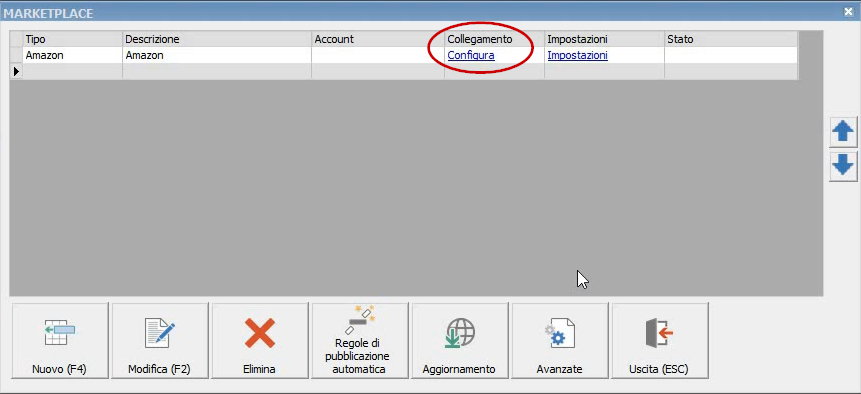Move the row up with the blue arrow

(843, 132)
